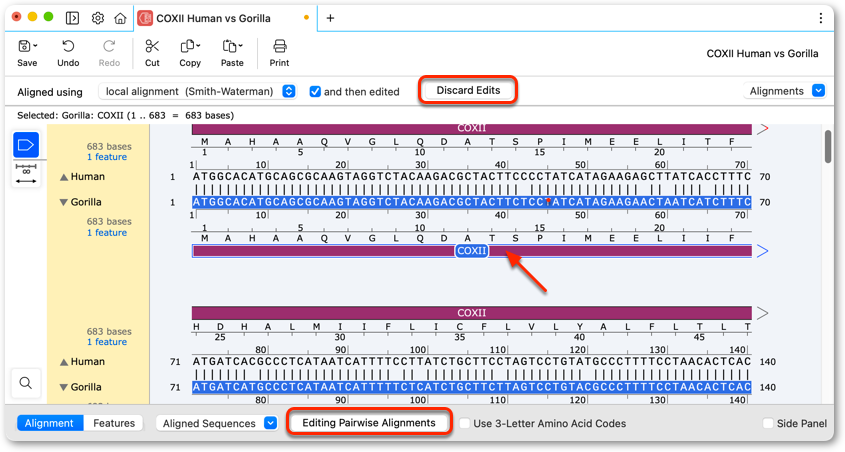Enable Use 3-Letter Amino Acid Codes
845x452 pixels.
pyautogui.click(x=465, y=423)
